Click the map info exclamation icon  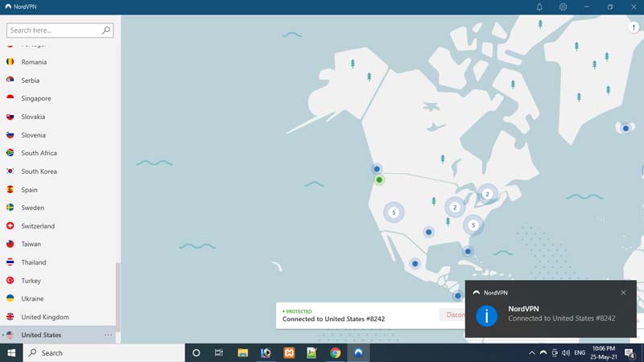point(634,27)
